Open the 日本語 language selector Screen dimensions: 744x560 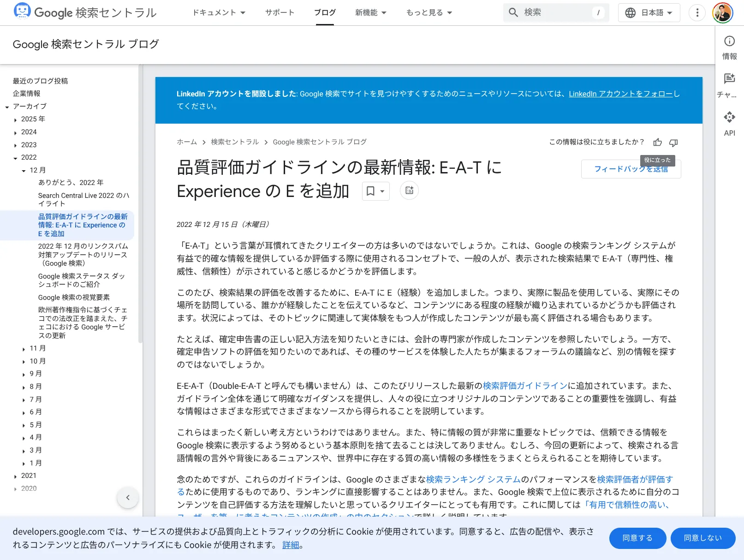point(649,12)
